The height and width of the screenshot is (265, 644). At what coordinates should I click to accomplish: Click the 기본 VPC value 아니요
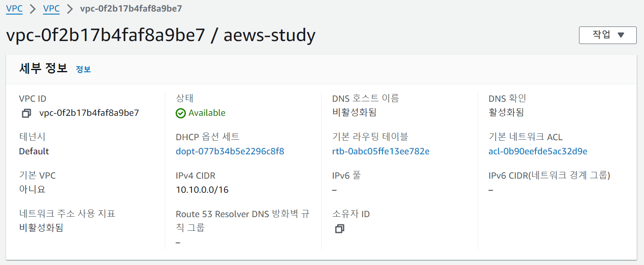(x=32, y=189)
